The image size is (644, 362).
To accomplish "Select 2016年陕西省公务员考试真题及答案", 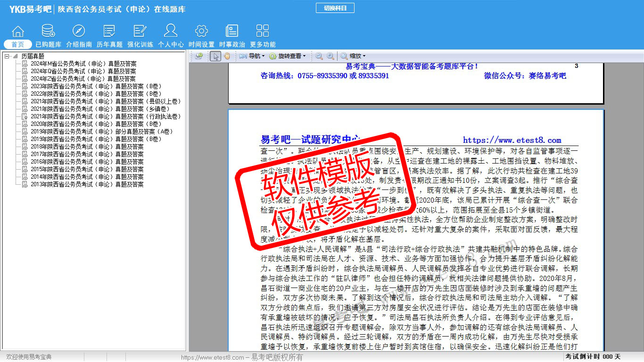I will coord(87,162).
